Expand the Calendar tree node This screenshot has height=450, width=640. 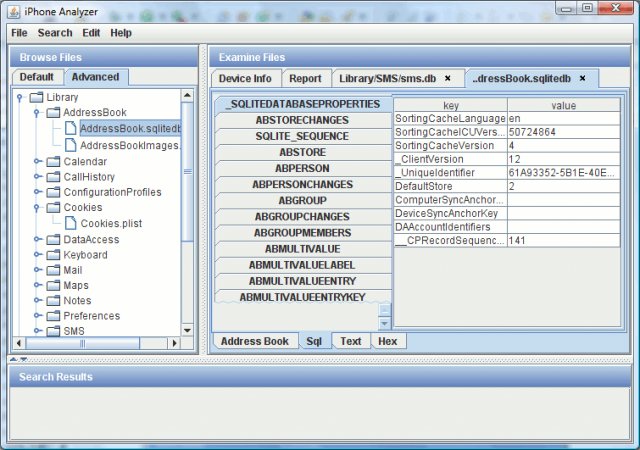(37, 161)
